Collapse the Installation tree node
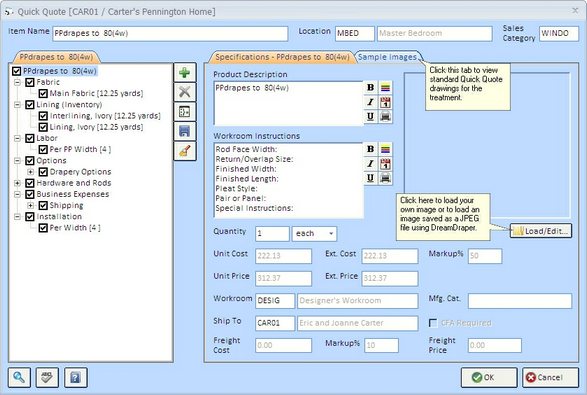Screen dimensions: 587x395 [17, 216]
